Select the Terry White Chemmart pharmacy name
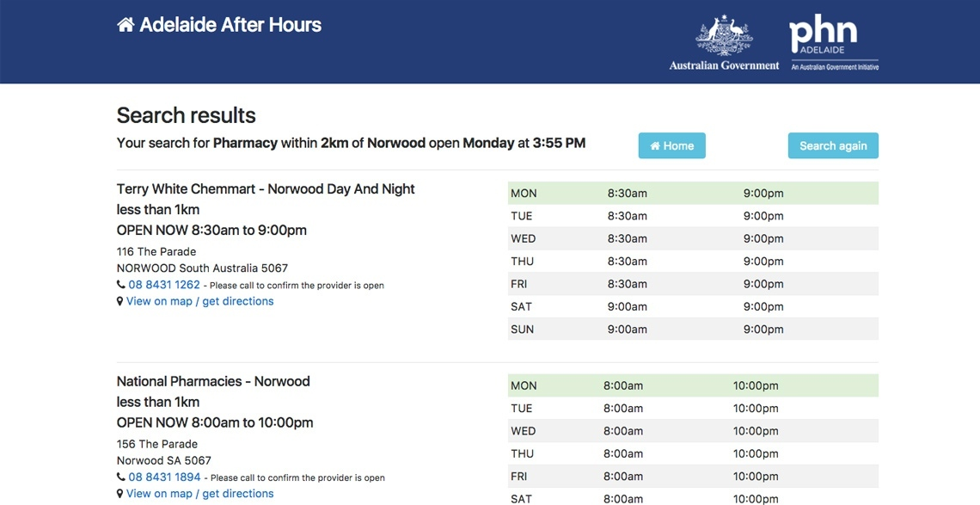The height and width of the screenshot is (505, 980). tap(265, 188)
